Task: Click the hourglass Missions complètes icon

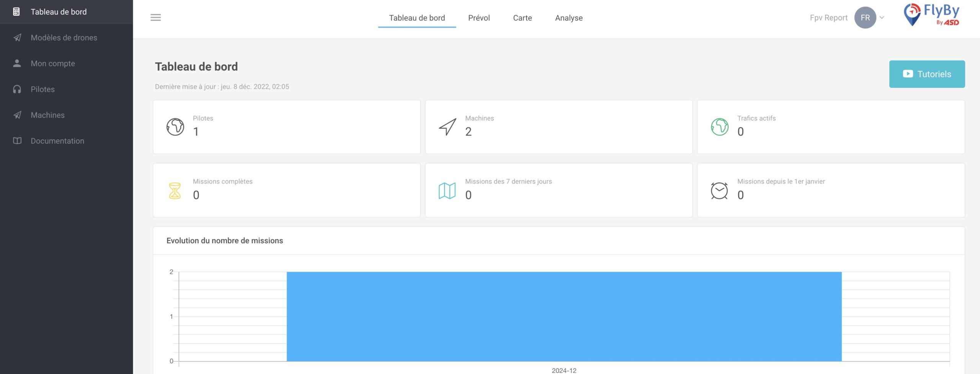Action: point(175,191)
